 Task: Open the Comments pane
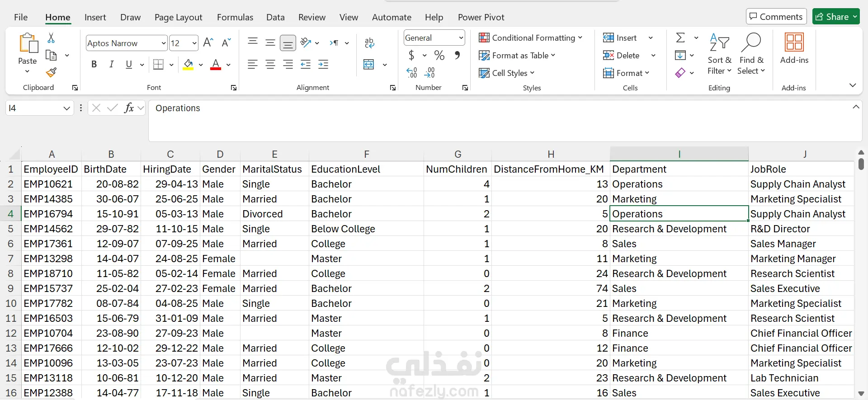776,17
